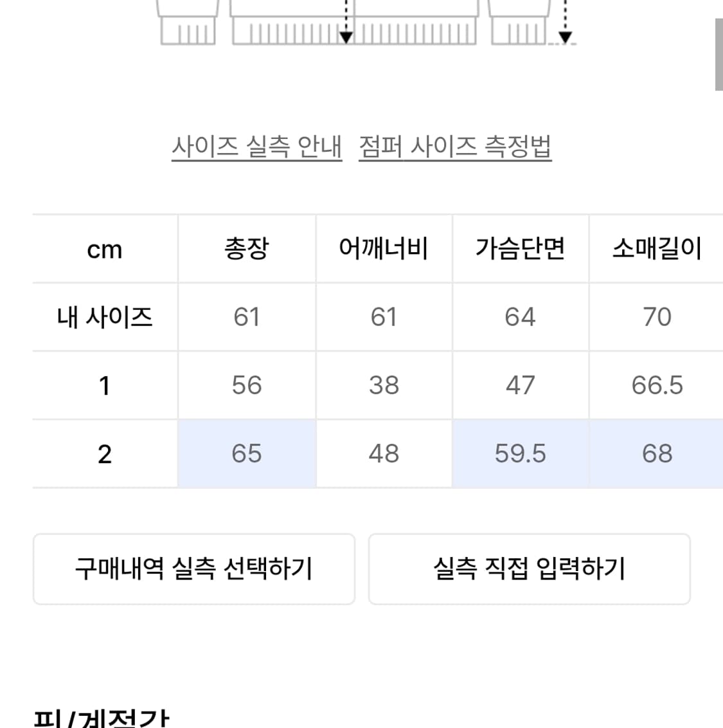Image resolution: width=723 pixels, height=728 pixels.
Task: Click the 어깨너비 column header
Action: click(x=384, y=249)
